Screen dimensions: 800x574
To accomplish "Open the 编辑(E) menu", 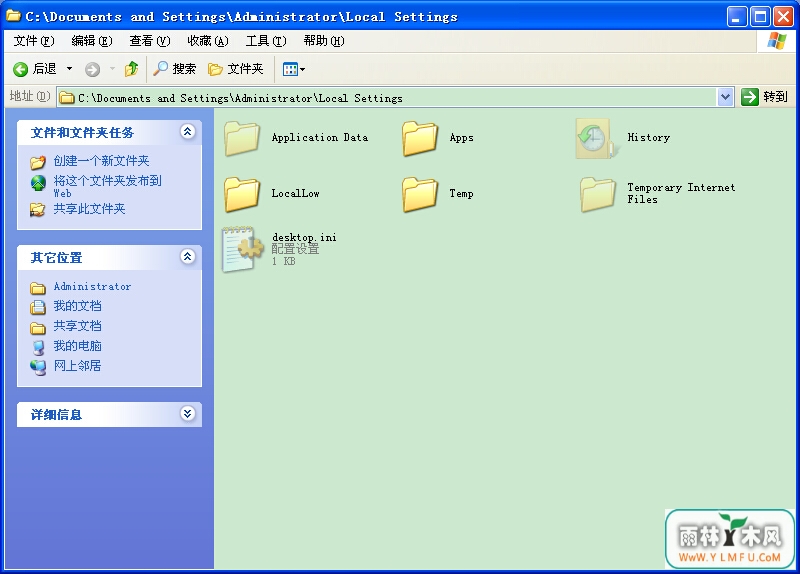I will click(92, 41).
